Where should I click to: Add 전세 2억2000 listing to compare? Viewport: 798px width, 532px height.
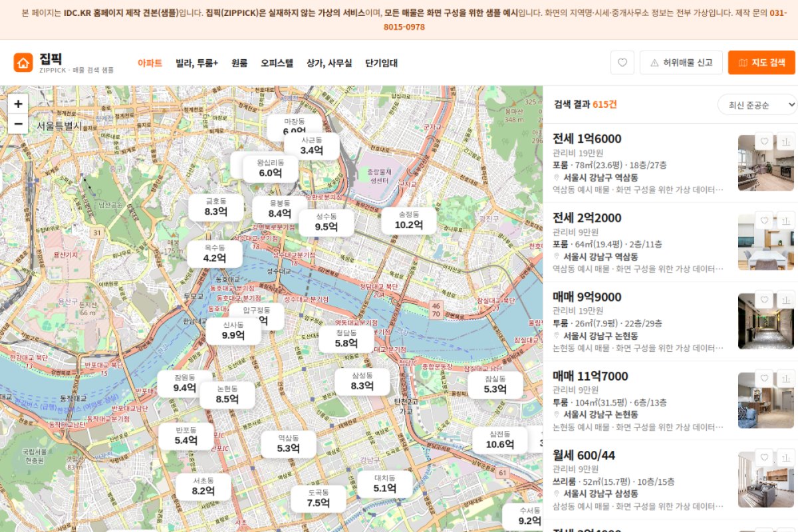[x=786, y=221]
